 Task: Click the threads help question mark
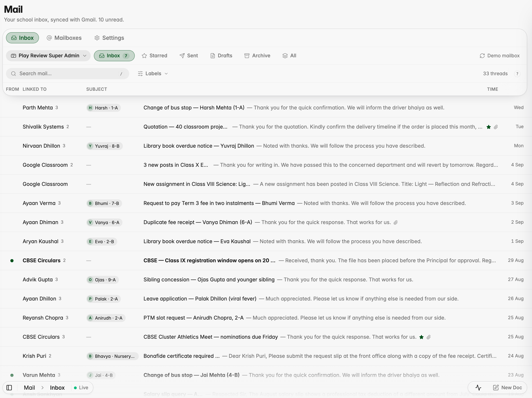(x=517, y=74)
